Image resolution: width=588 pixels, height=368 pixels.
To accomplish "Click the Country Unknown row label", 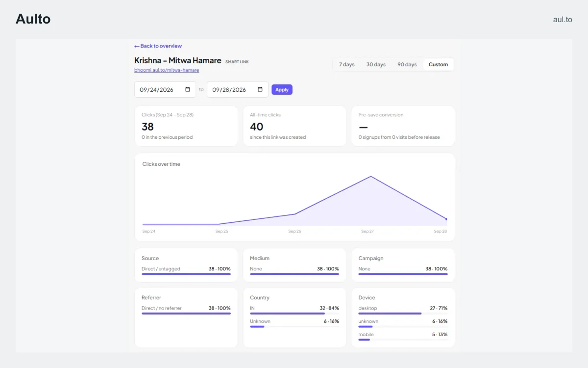I will click(260, 321).
